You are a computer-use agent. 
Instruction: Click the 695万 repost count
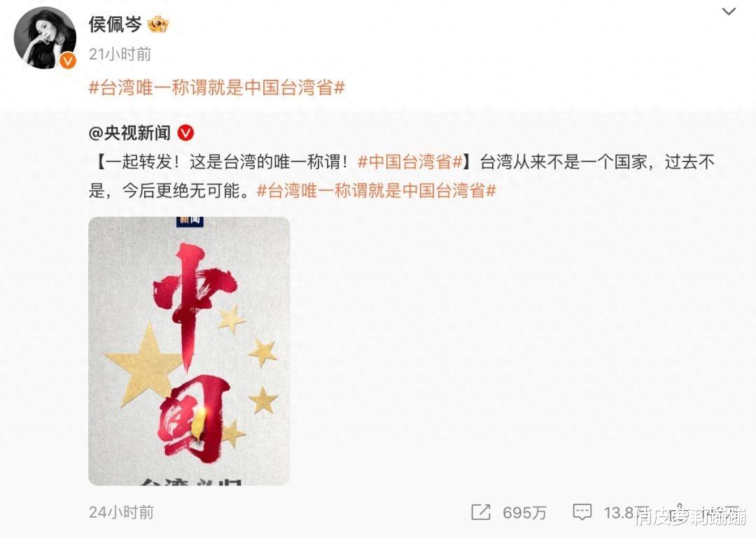[x=524, y=512]
